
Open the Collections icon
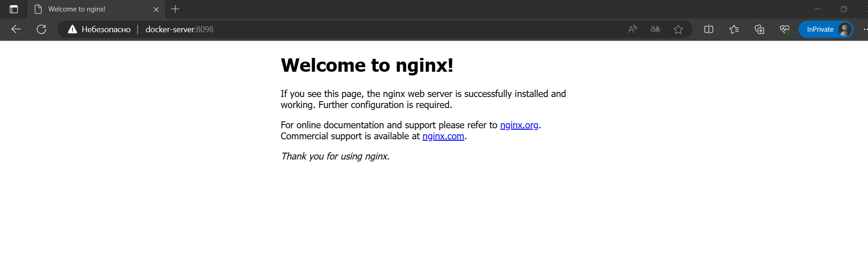pos(759,29)
